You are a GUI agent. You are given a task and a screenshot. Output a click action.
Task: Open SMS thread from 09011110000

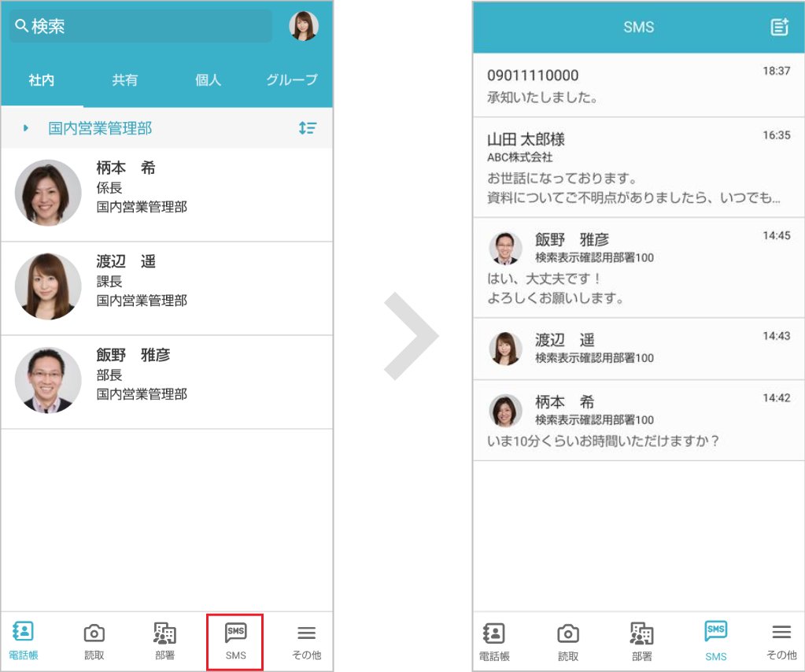[639, 85]
